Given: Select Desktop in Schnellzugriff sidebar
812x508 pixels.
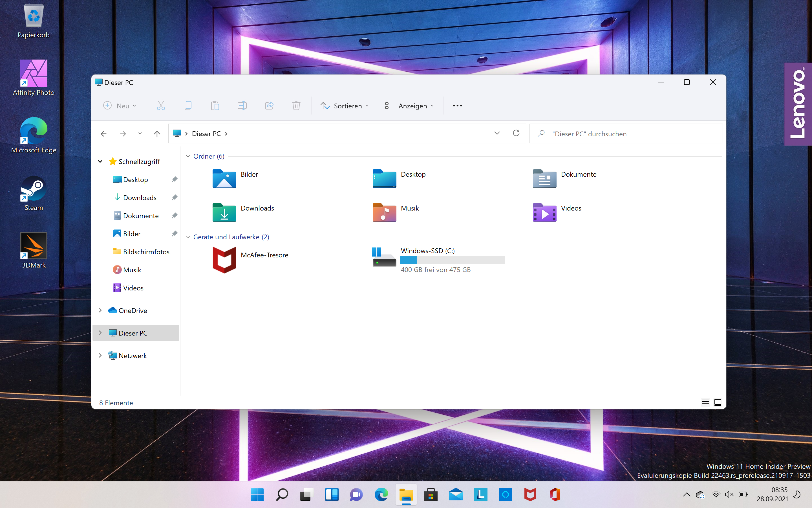Looking at the screenshot, I should click(135, 180).
